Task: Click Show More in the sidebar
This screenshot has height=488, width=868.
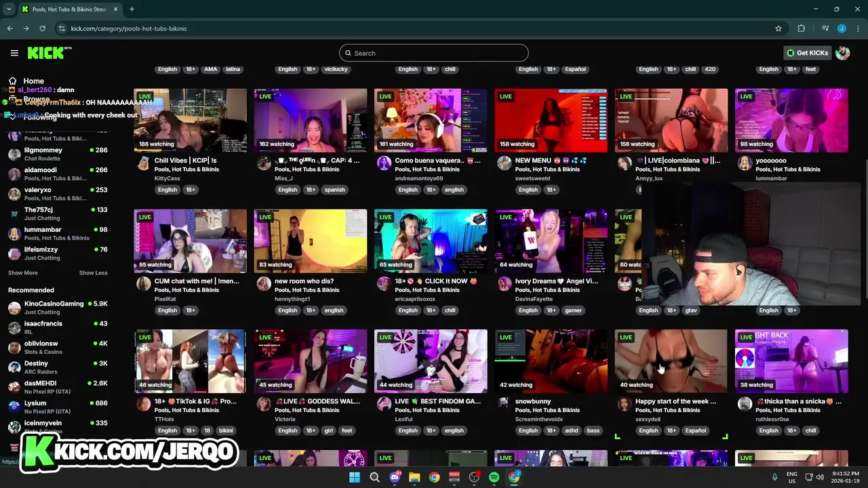Action: click(22, 272)
